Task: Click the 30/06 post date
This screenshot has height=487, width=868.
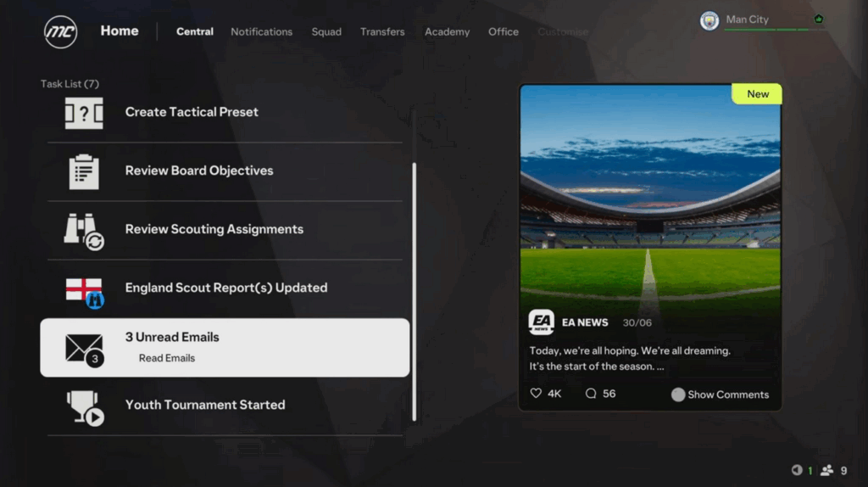Action: click(637, 322)
